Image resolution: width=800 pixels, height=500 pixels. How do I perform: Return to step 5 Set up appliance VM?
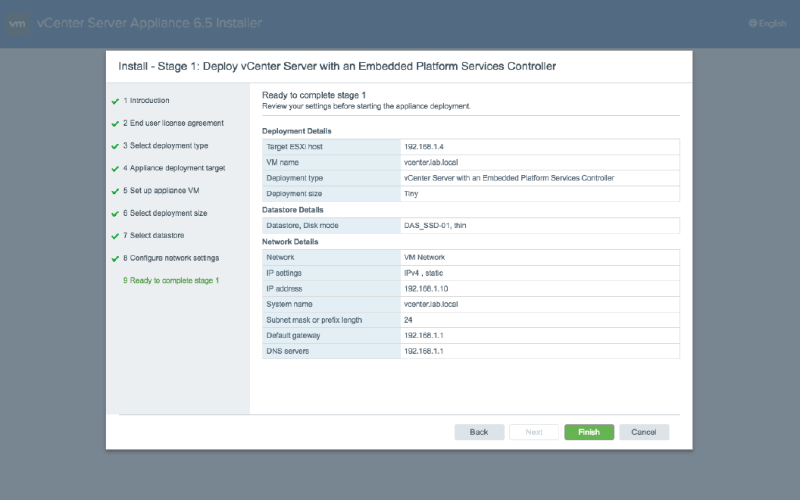tap(166, 190)
